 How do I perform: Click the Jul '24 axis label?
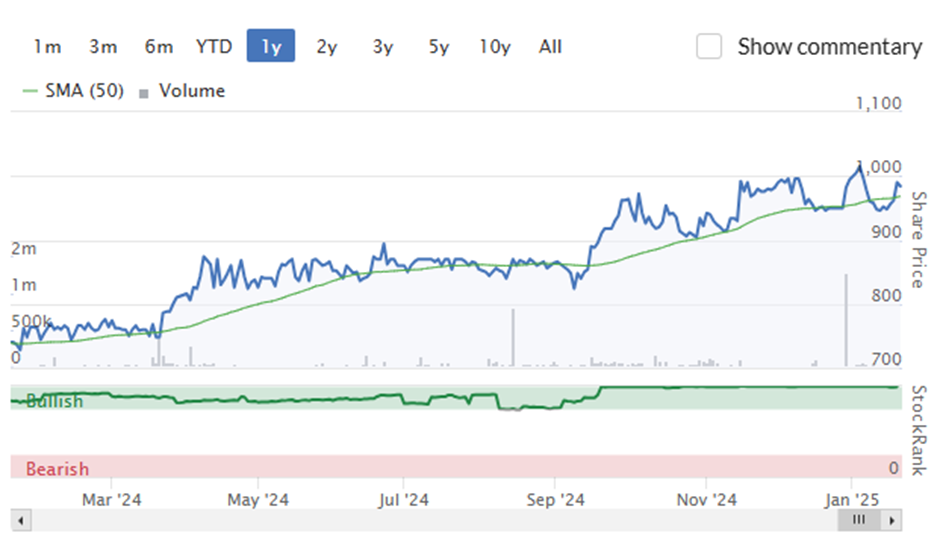coord(403,499)
